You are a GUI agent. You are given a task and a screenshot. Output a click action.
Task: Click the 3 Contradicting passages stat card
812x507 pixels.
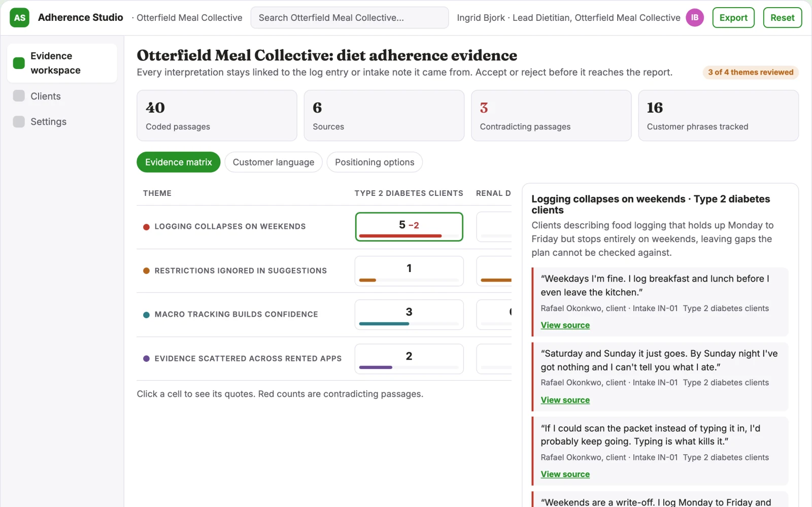[x=551, y=116]
